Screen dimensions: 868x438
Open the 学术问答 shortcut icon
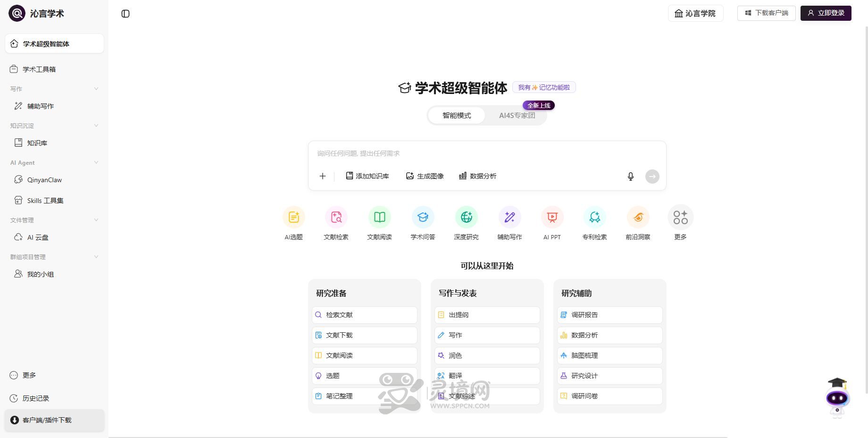tap(423, 217)
